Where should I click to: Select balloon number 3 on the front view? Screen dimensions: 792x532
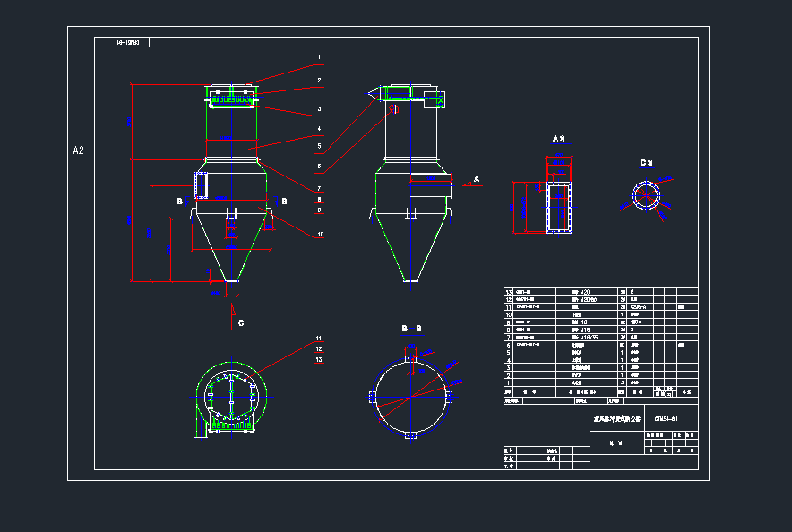click(319, 107)
